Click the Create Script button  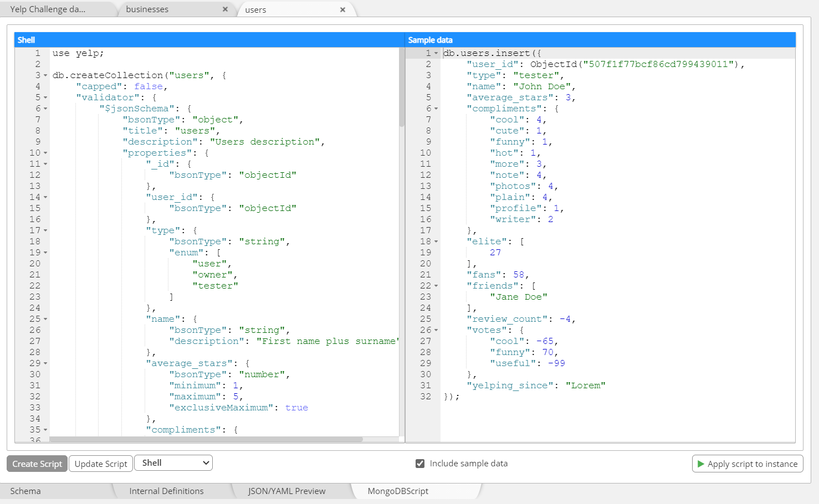point(37,464)
